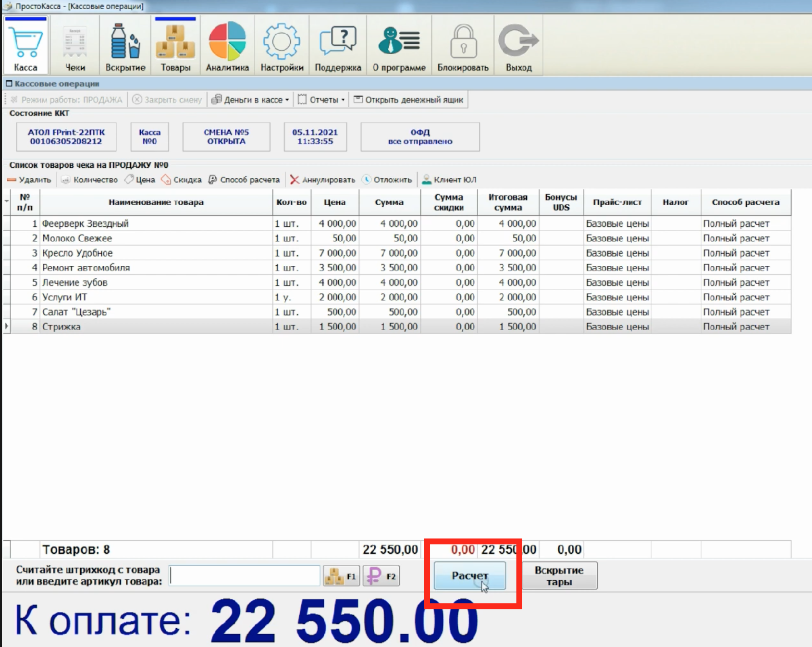Image resolution: width=812 pixels, height=647 pixels.
Task: Click the Касса №0 status button
Action: click(149, 137)
